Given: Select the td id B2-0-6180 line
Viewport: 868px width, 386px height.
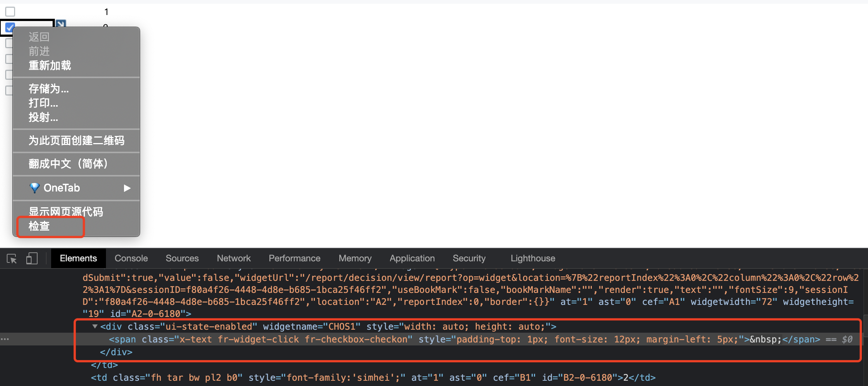Looking at the screenshot, I should [373, 378].
